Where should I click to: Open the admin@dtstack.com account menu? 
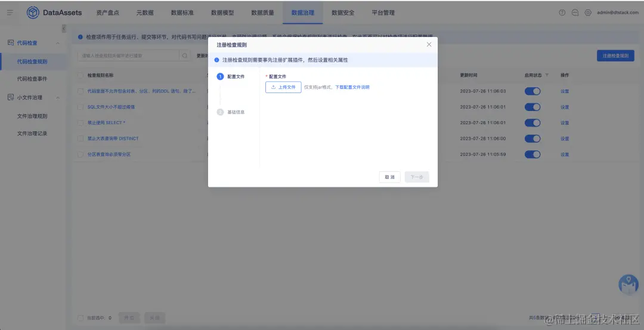[618, 13]
